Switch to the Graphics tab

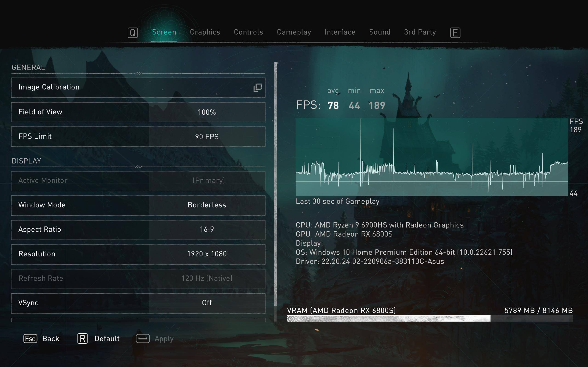point(205,32)
